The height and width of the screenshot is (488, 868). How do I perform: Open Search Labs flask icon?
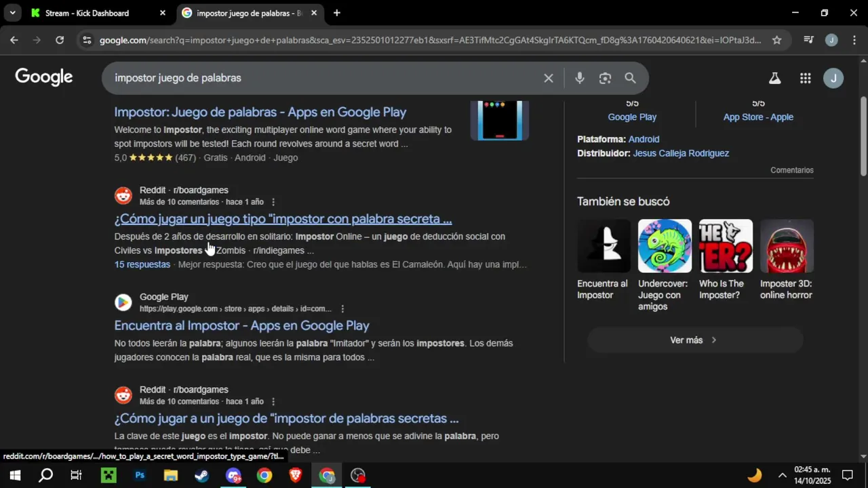tap(774, 78)
